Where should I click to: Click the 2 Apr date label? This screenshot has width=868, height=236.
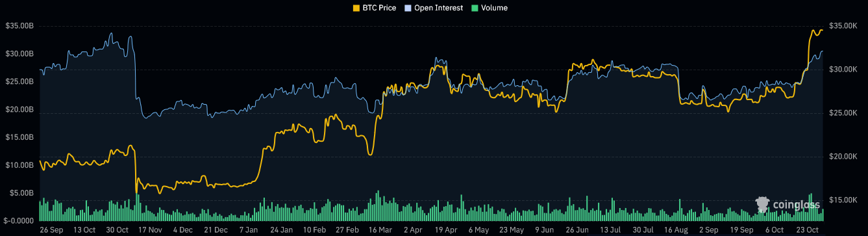413,230
